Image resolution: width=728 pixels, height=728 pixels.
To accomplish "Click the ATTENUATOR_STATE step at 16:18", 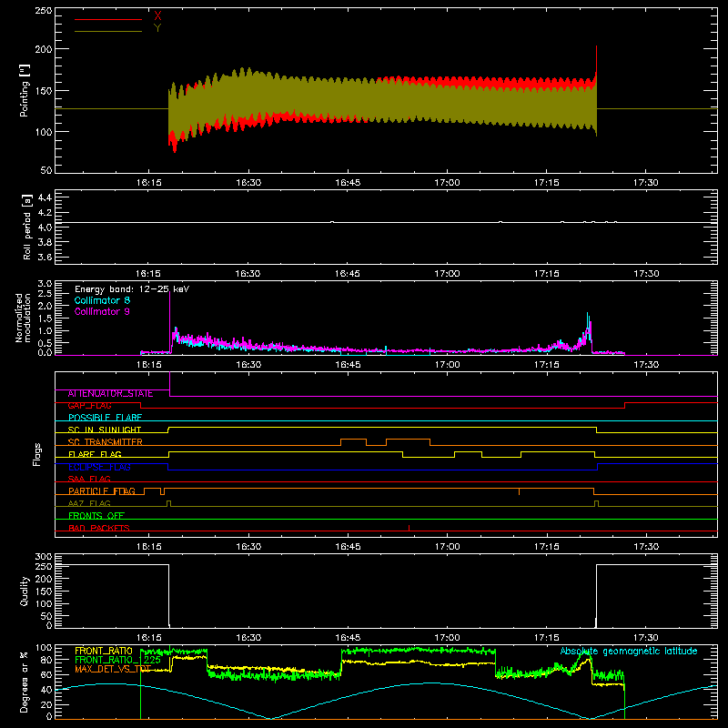I will pos(170,384).
